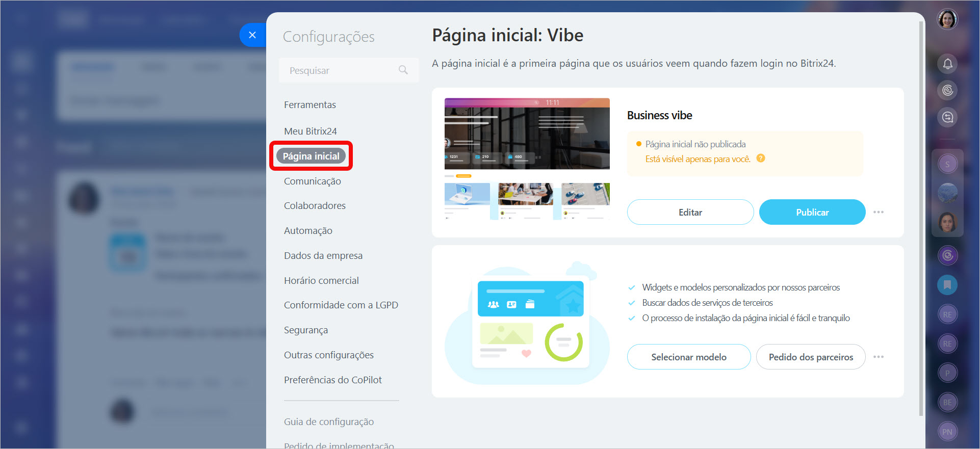Open Horário comercial settings

pos(321,281)
